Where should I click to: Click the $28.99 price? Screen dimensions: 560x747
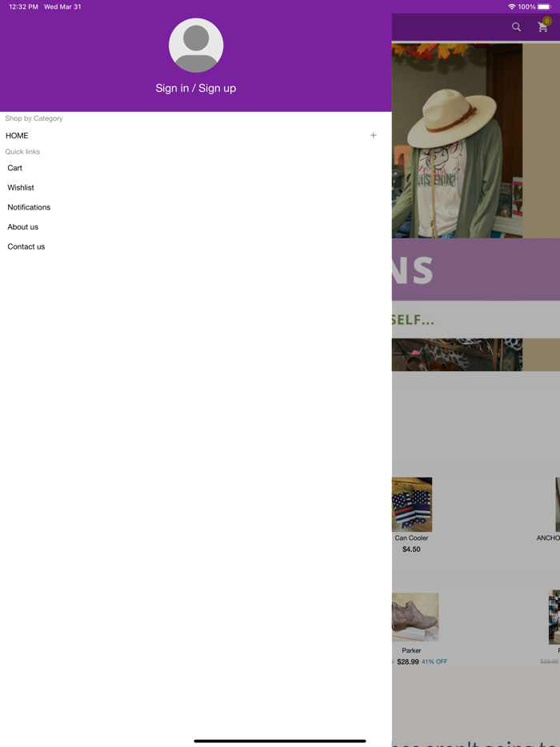coord(407,661)
